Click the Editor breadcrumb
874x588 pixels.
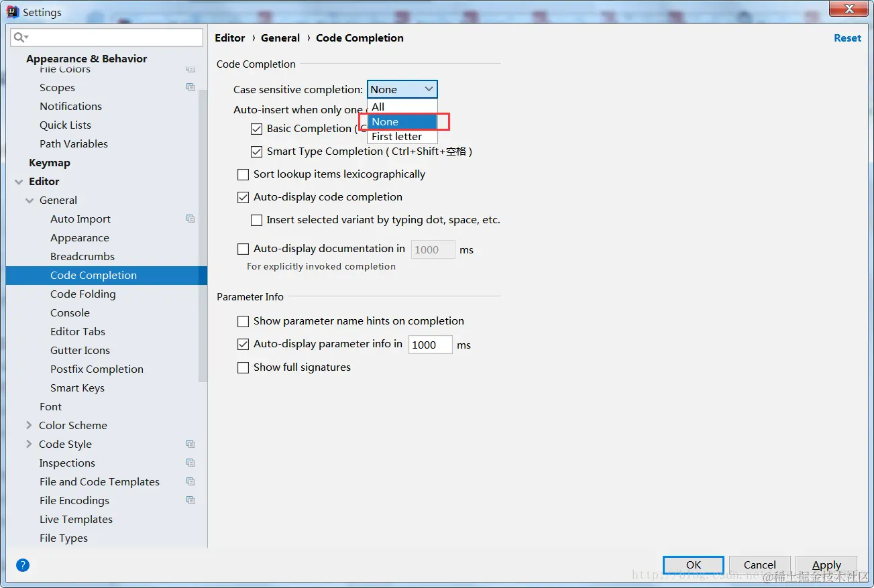230,38
